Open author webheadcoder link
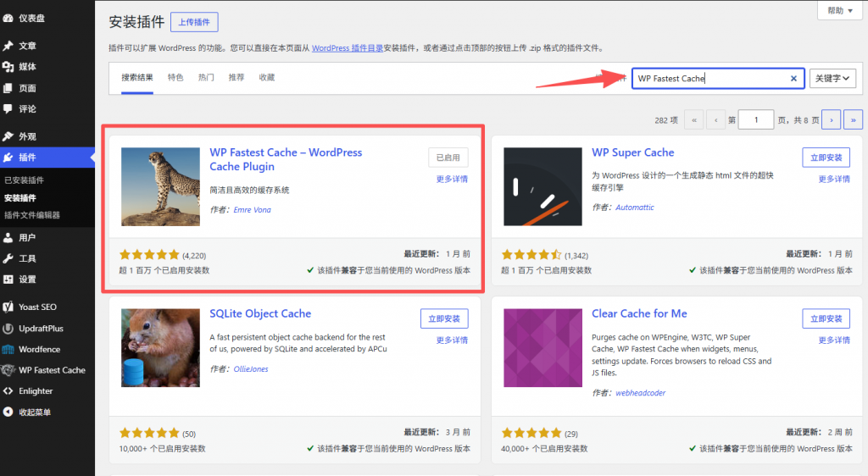This screenshot has width=868, height=476. coord(641,393)
